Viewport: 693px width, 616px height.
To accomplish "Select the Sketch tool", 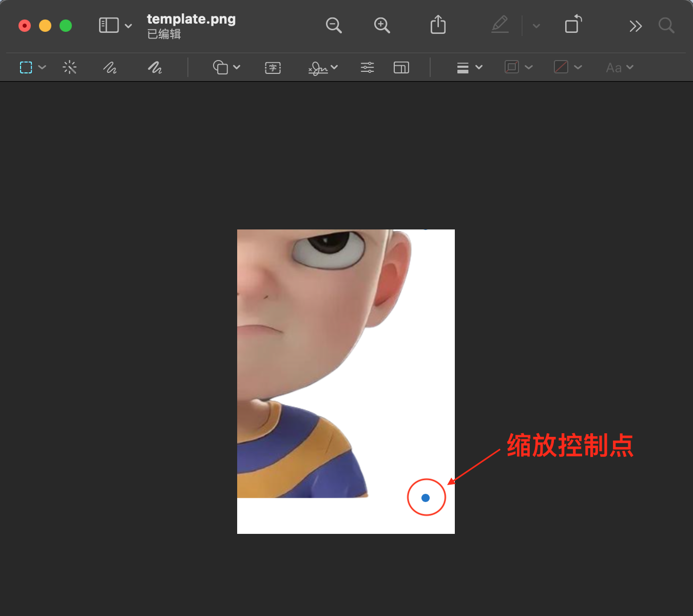I will click(110, 67).
